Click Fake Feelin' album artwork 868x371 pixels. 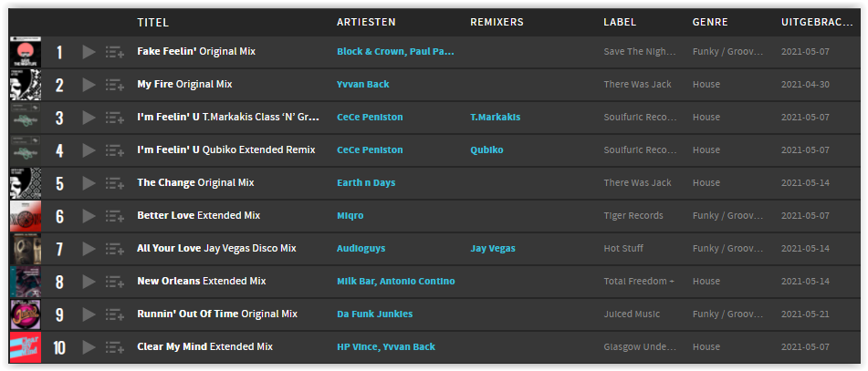tap(26, 52)
